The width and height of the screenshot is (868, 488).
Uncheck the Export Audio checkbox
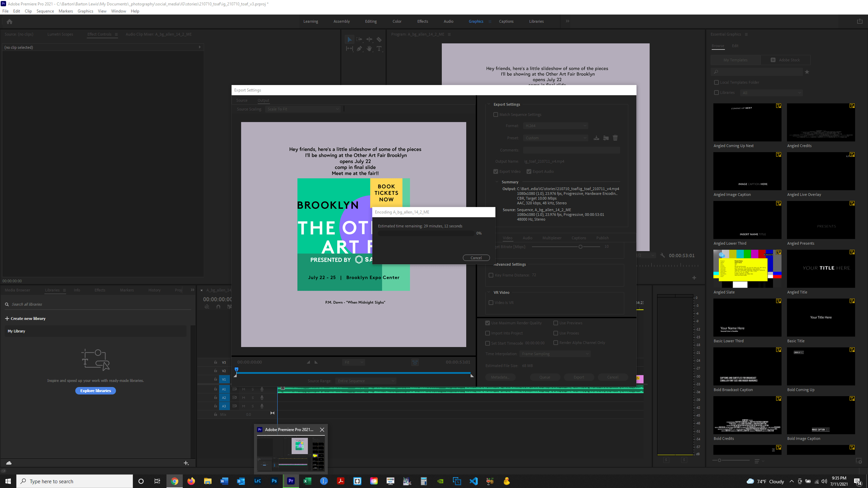click(x=529, y=171)
